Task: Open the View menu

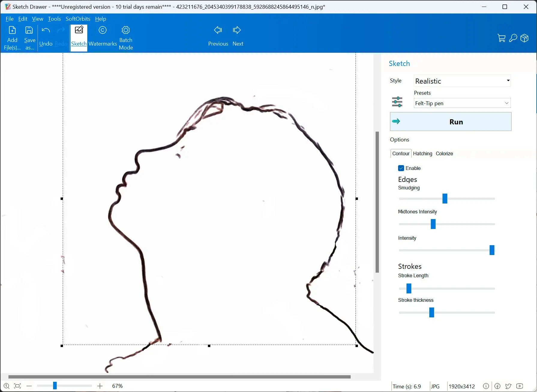Action: coord(37,19)
